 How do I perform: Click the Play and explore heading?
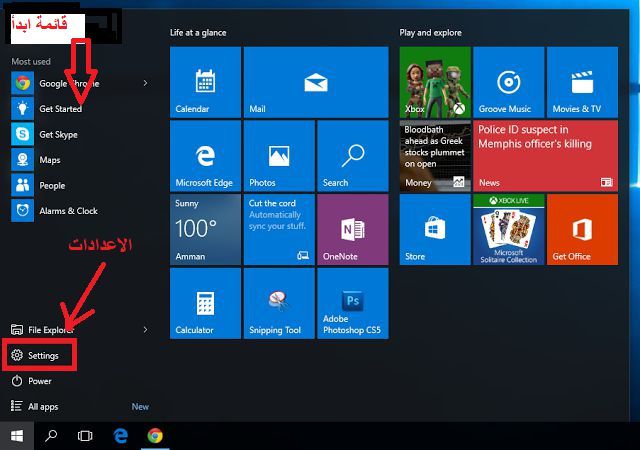click(x=431, y=33)
